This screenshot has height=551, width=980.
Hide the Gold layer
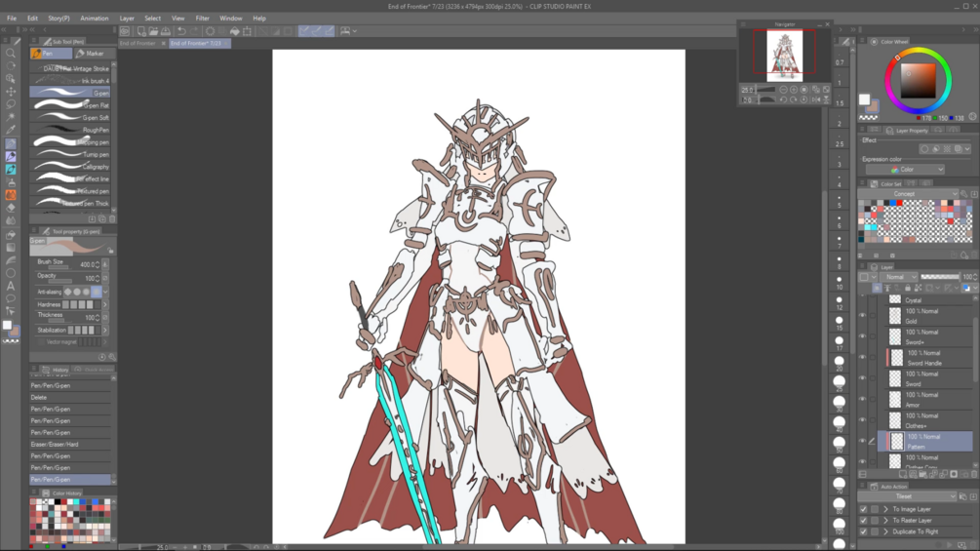point(863,315)
